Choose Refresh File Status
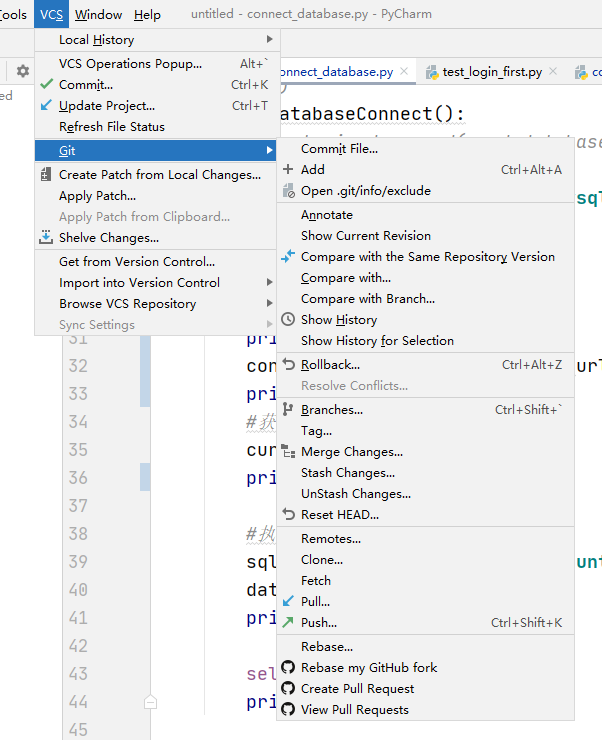Viewport: 602px width, 740px height. click(x=157, y=126)
